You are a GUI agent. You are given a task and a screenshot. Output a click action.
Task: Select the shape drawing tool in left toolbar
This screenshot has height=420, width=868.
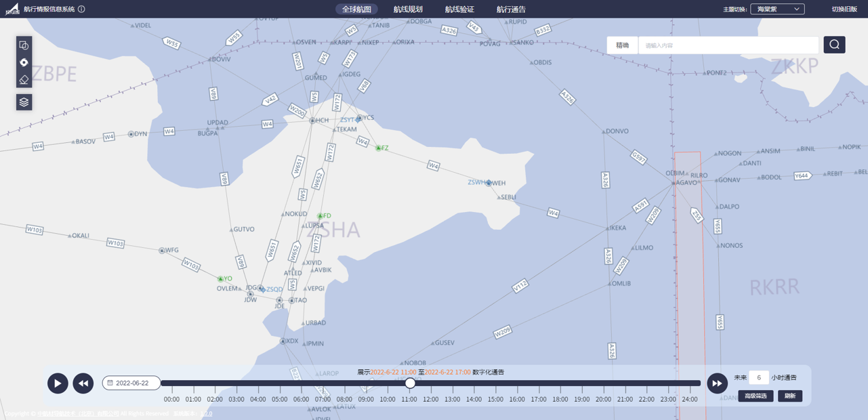pyautogui.click(x=24, y=45)
